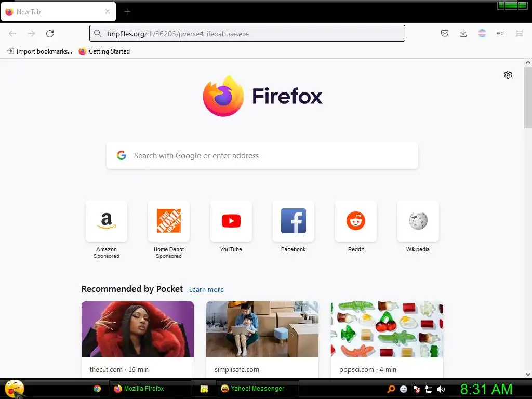The image size is (532, 399).
Task: Open simplisafe.com Pocket story thumbnail
Action: click(x=262, y=329)
